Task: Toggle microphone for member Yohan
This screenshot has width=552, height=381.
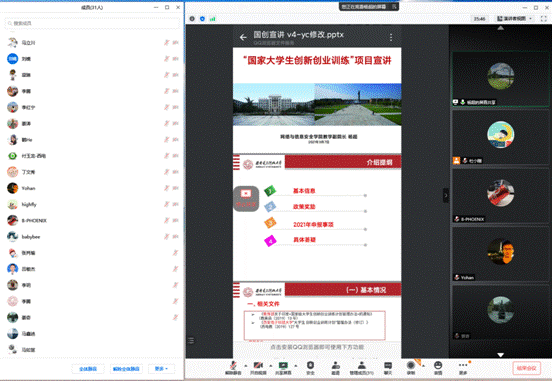Action: [167, 188]
